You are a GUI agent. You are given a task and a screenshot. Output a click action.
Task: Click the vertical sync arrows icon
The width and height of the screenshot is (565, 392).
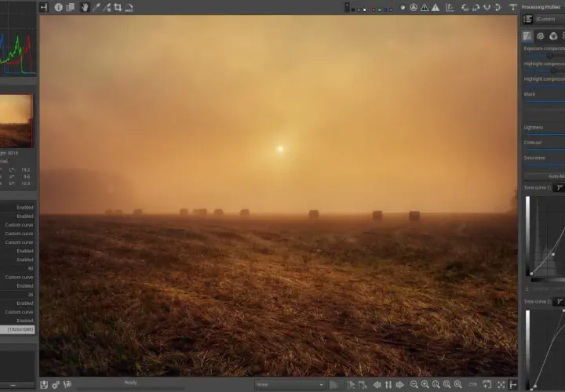tap(388, 384)
